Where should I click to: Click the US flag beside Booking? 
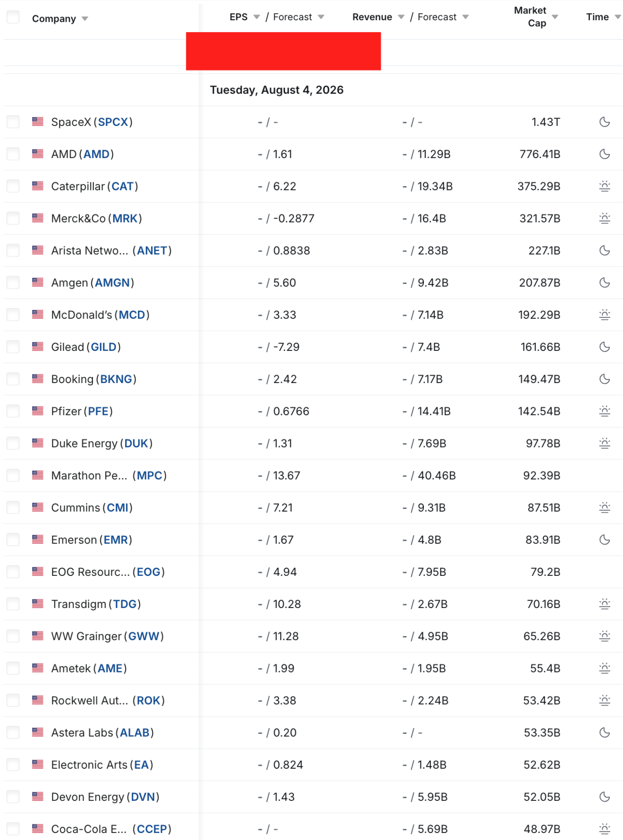click(x=38, y=378)
